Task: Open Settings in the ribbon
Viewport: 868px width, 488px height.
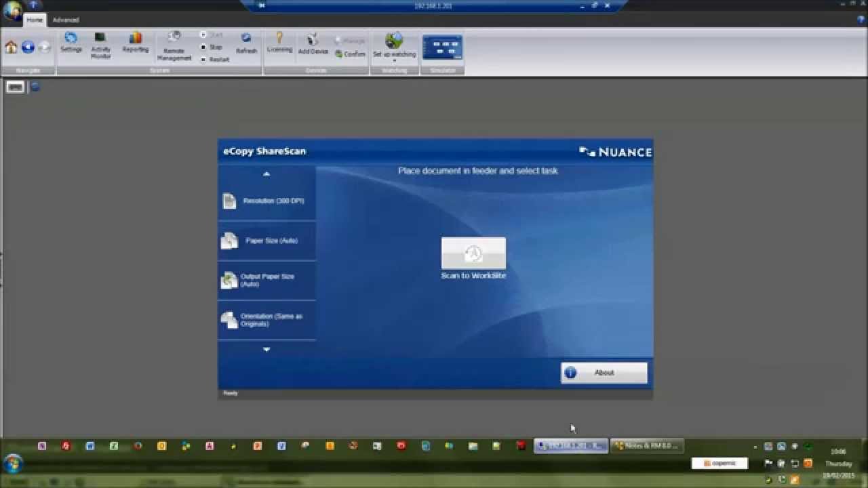Action: tap(71, 42)
